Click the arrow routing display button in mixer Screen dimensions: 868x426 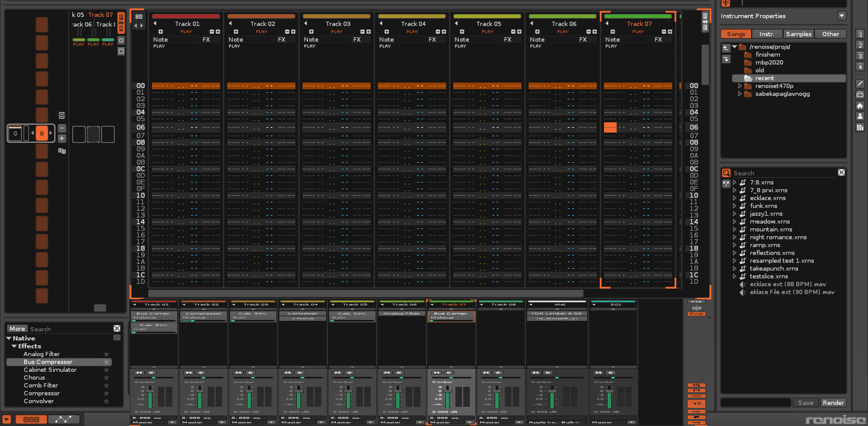click(696, 422)
